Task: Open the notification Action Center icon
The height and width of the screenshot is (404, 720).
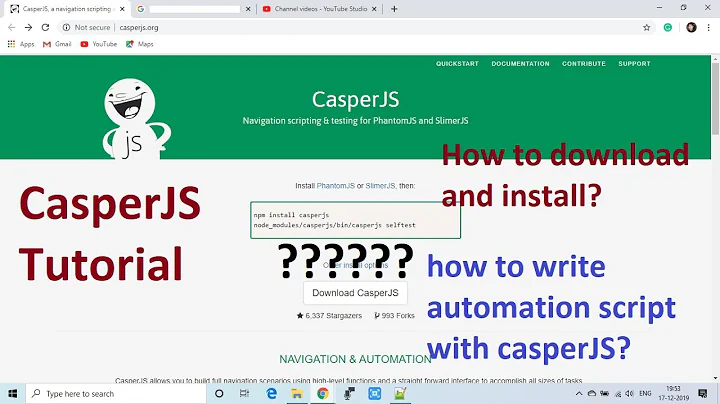Action: pos(703,393)
